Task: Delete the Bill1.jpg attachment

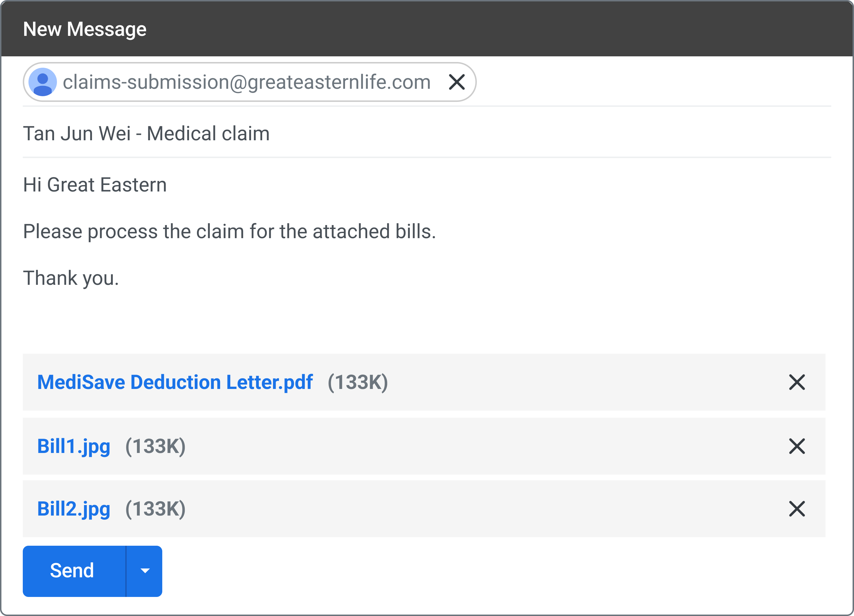Action: pyautogui.click(x=797, y=446)
